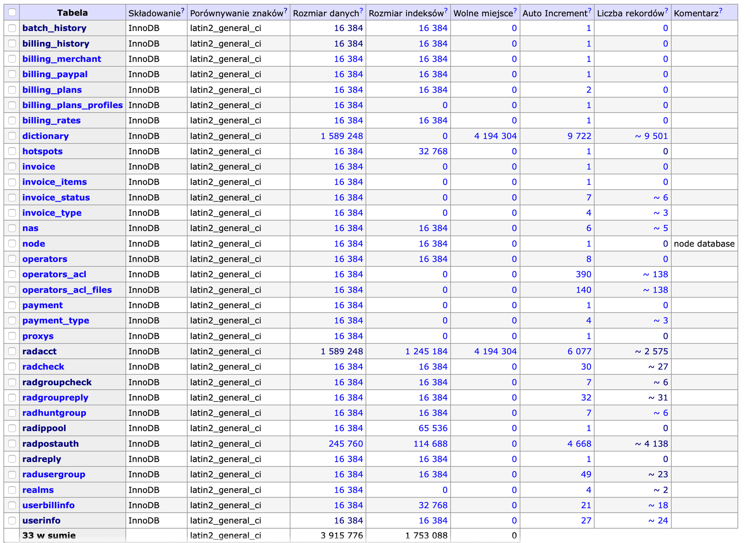Click the ~ 9 501 record count for dictionary
The width and height of the screenshot is (756, 543).
coord(651,136)
